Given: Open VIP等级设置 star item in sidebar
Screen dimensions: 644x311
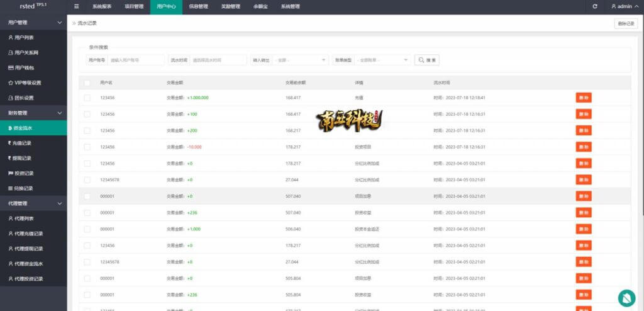Looking at the screenshot, I should (33, 82).
